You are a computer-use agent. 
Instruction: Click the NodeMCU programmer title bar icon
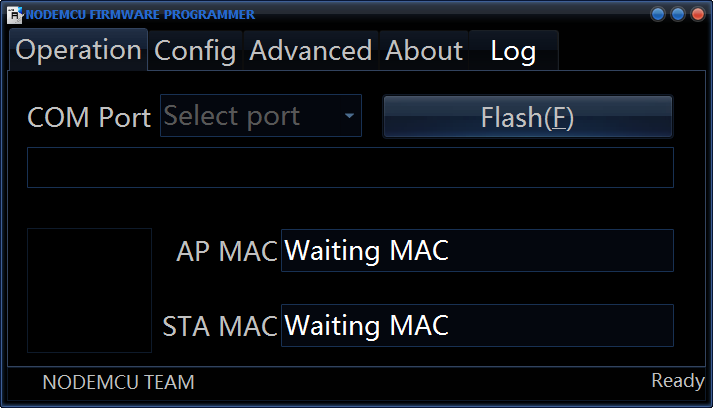pos(15,15)
